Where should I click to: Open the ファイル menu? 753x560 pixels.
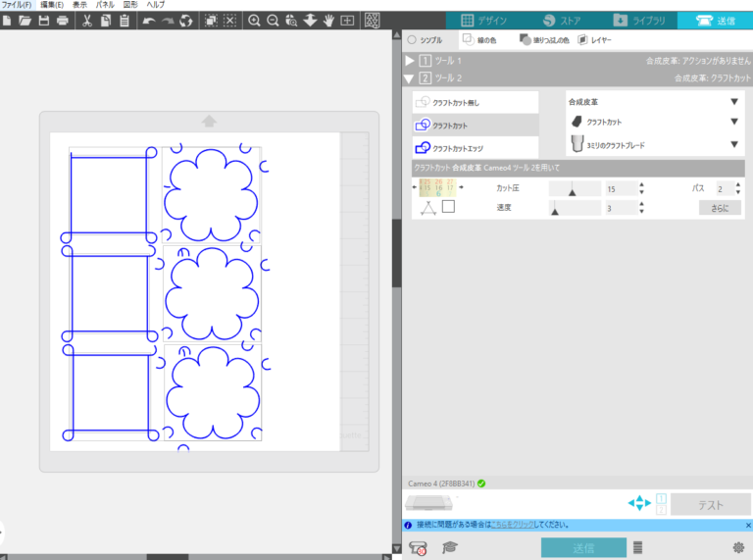tap(17, 4)
